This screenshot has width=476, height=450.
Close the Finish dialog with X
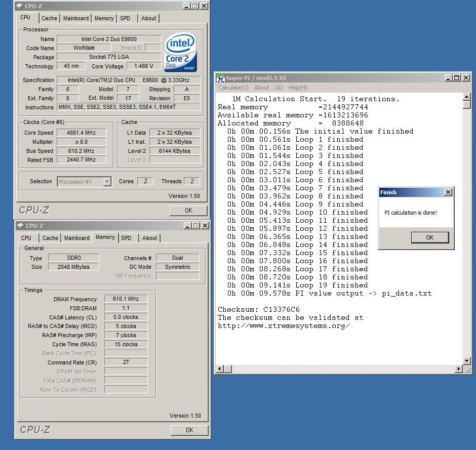[x=448, y=192]
